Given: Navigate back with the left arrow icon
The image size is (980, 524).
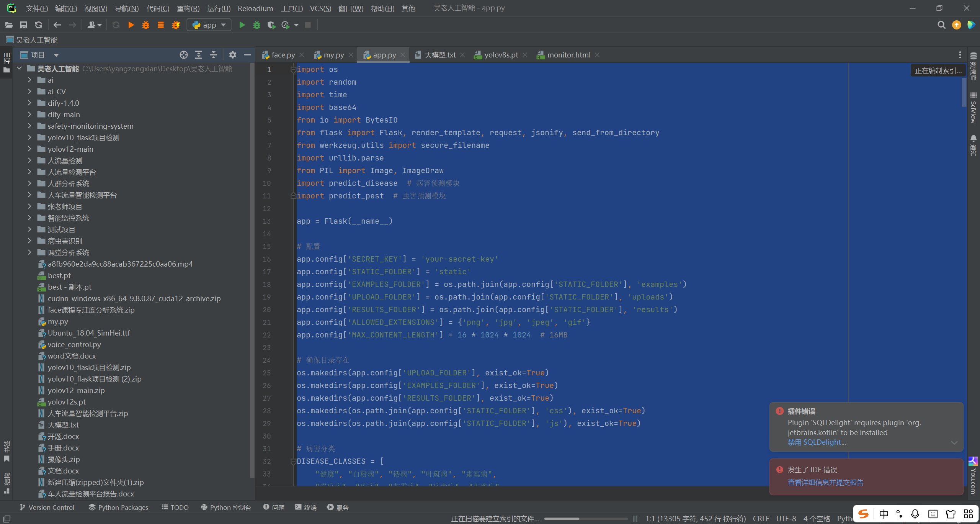Looking at the screenshot, I should (57, 25).
